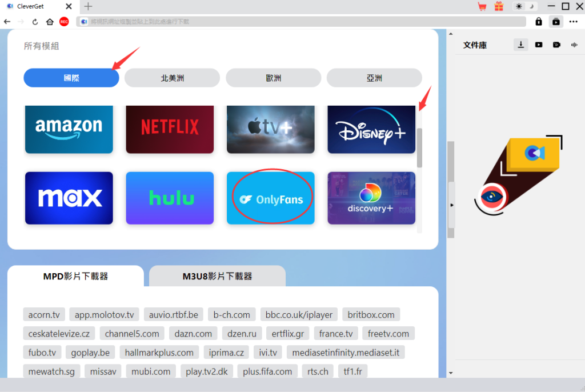The width and height of the screenshot is (585, 392).
Task: Click the forward navigation arrow
Action: tap(21, 22)
